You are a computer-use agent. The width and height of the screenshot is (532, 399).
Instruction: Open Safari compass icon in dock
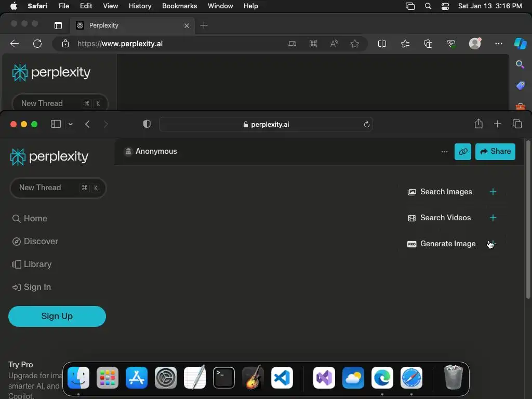(411, 378)
